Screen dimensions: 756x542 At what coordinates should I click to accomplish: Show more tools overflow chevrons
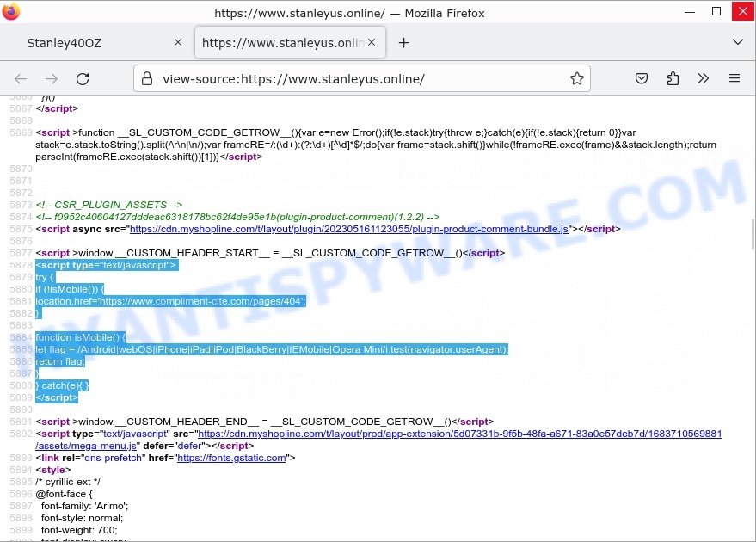(x=703, y=78)
